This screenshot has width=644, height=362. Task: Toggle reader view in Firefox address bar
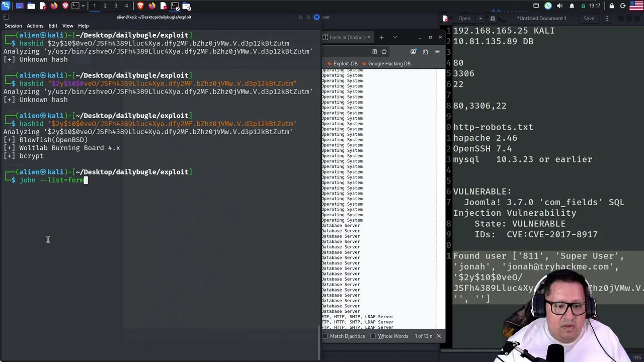(x=374, y=51)
